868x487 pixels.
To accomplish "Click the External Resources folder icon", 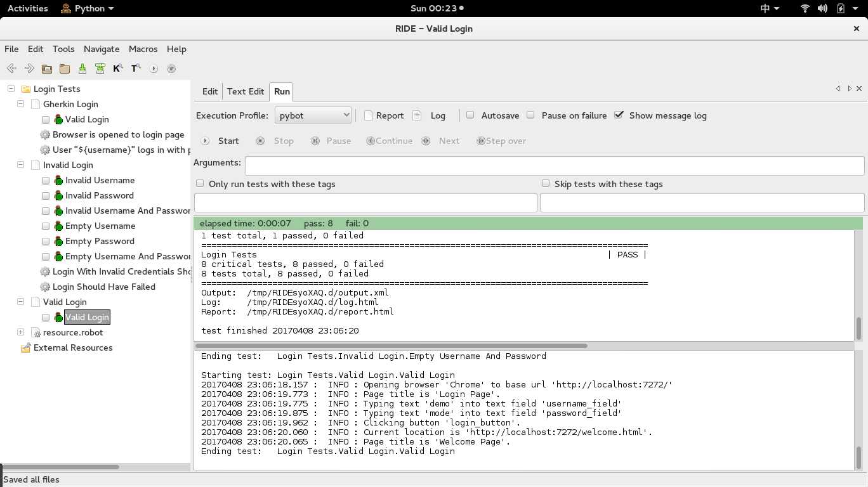I will coord(26,347).
